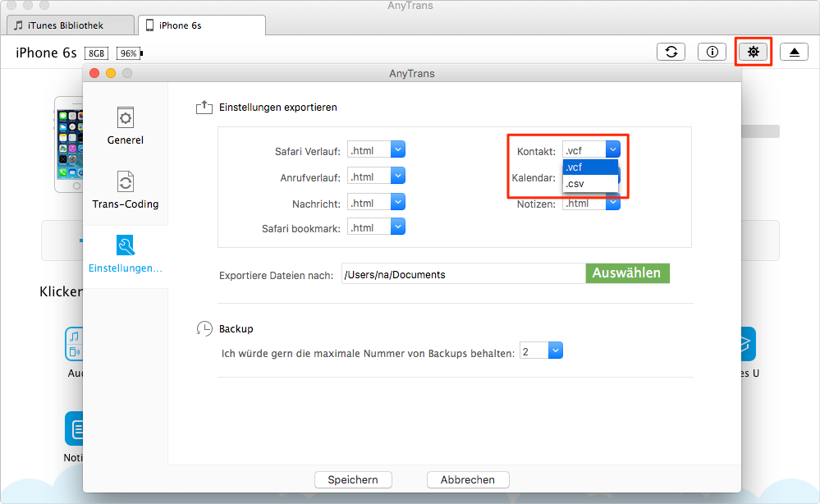Viewport: 820px width, 504px height.
Task: Open the Trans-Coding section
Action: [x=125, y=190]
